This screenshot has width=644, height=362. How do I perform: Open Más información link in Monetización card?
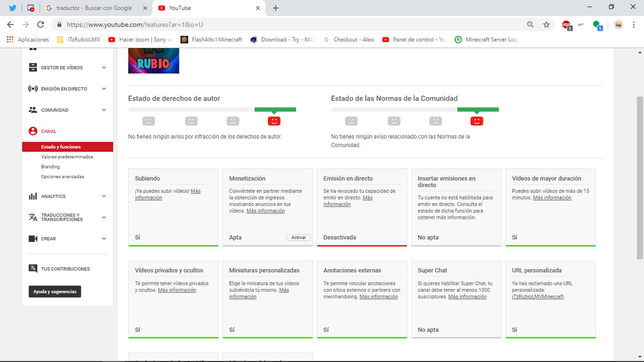pyautogui.click(x=266, y=211)
